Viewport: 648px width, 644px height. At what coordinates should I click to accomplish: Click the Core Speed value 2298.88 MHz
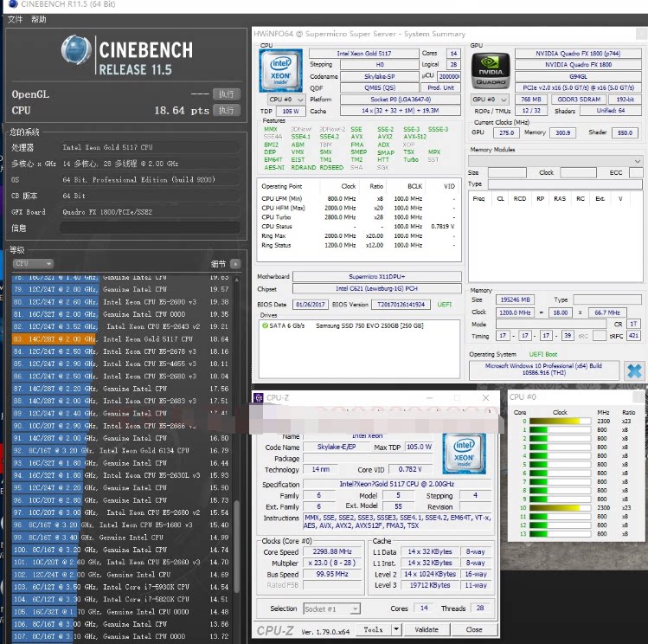pos(332,552)
